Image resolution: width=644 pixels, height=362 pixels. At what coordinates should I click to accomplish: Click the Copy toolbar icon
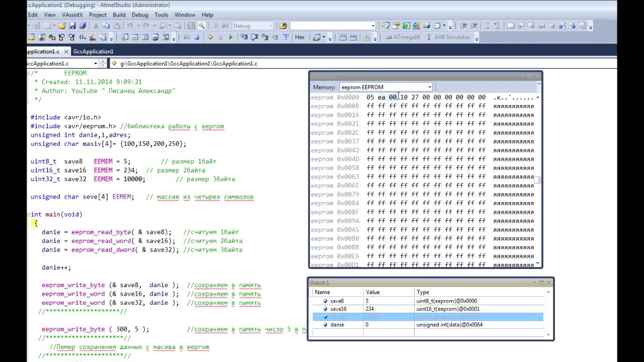tap(106, 26)
